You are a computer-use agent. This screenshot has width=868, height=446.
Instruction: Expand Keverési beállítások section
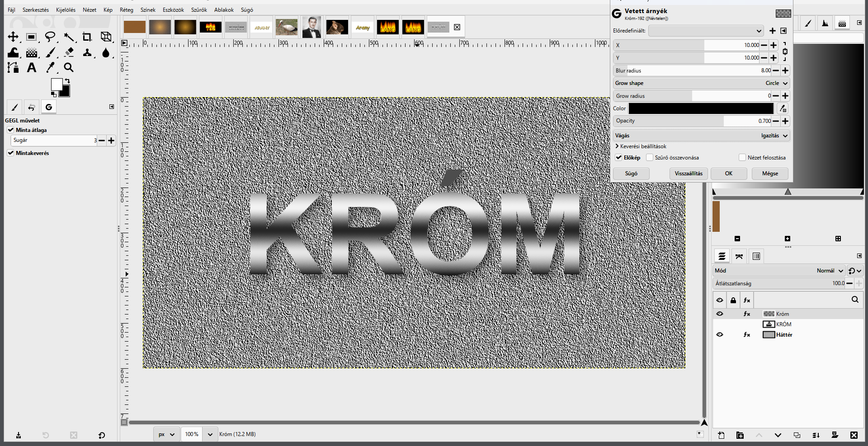click(641, 146)
